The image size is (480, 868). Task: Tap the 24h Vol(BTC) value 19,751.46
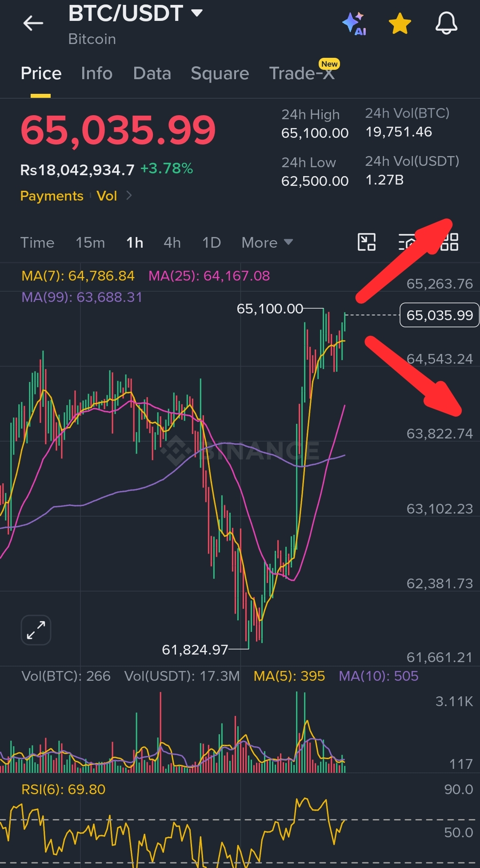399,132
